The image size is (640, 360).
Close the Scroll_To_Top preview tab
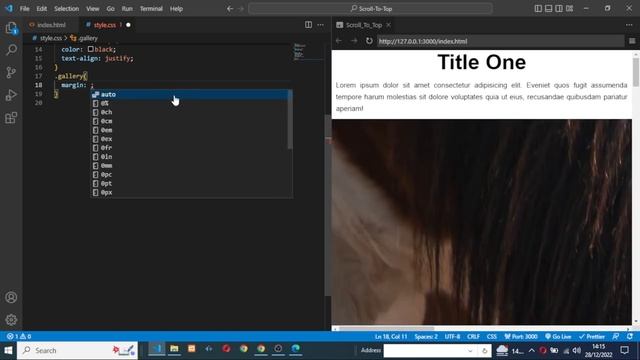pos(389,25)
